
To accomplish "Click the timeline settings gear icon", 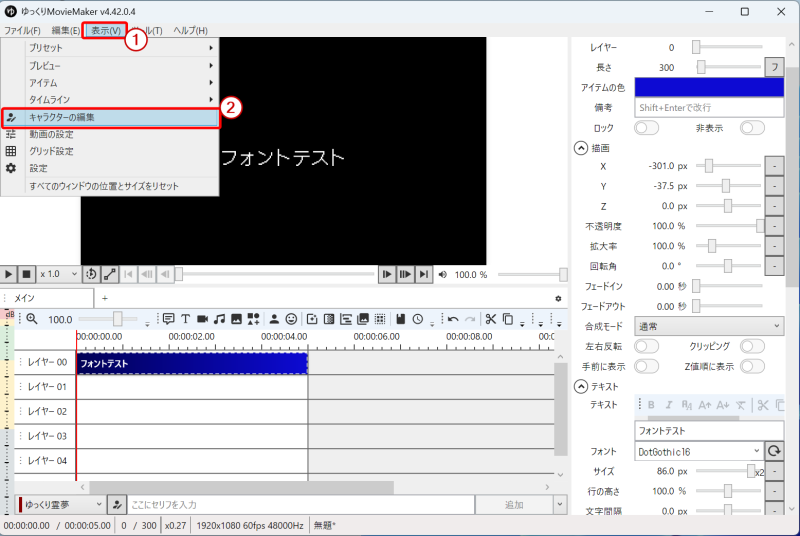I will point(558,298).
